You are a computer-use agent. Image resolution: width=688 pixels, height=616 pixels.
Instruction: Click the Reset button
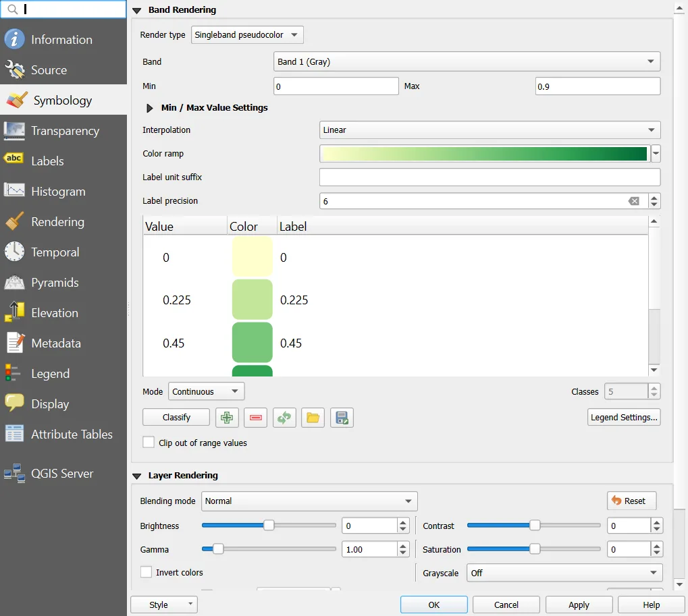(631, 501)
